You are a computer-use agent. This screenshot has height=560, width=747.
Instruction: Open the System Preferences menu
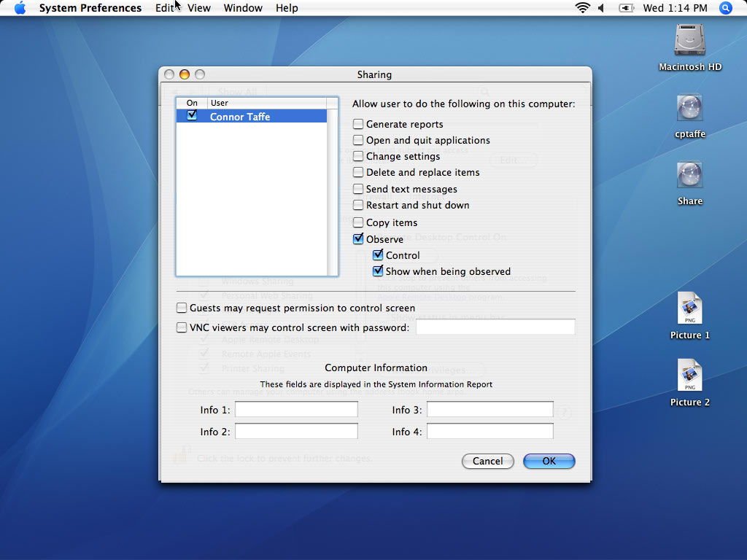[x=90, y=8]
